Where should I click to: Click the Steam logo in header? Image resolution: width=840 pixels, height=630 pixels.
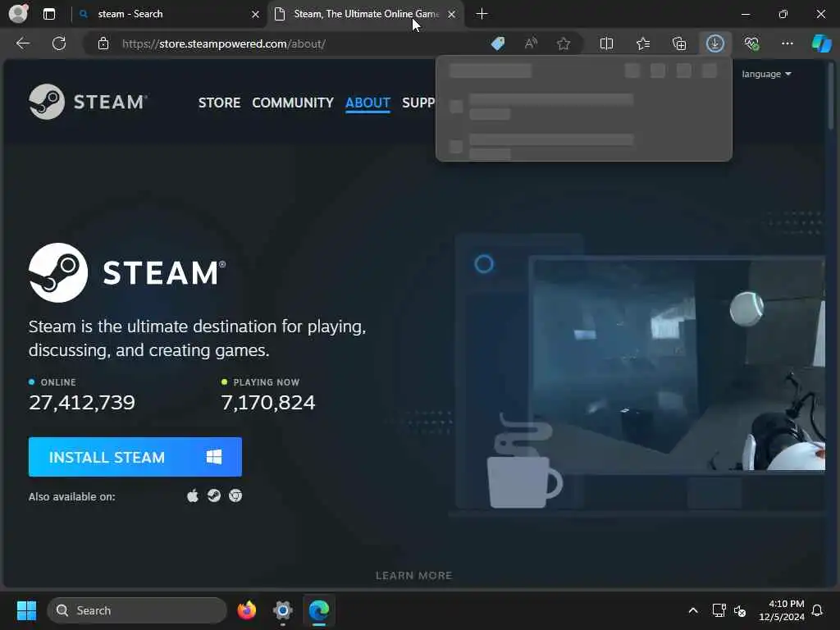coord(88,102)
